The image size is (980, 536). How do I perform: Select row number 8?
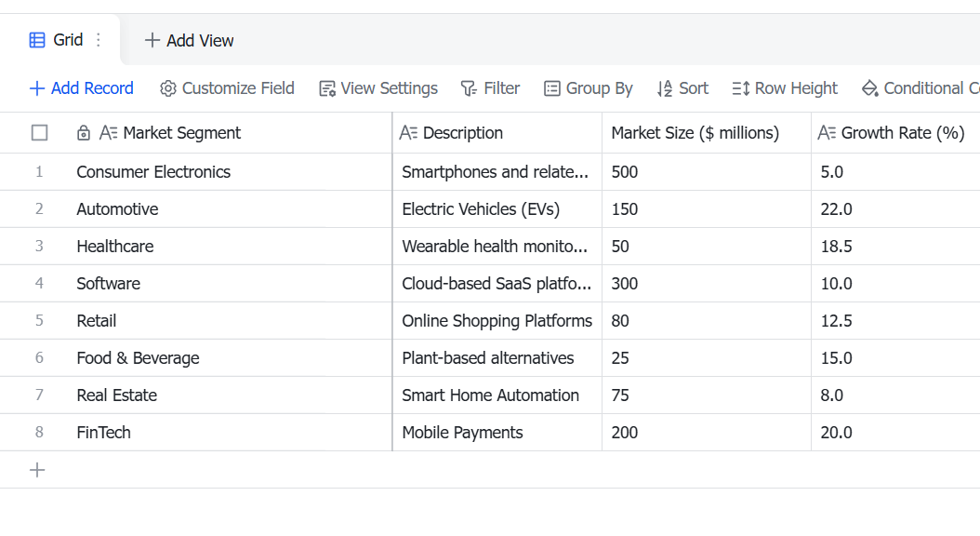tap(39, 432)
